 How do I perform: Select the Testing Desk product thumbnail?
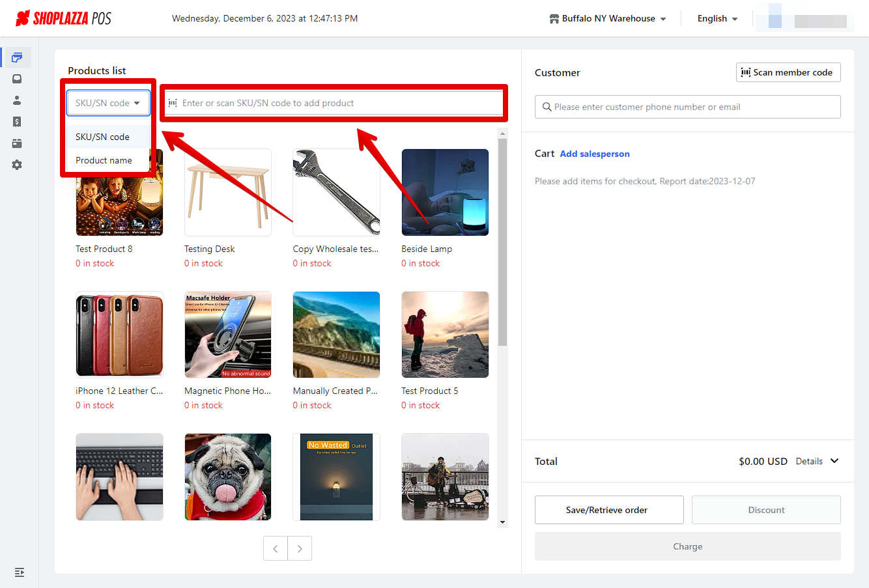click(228, 192)
